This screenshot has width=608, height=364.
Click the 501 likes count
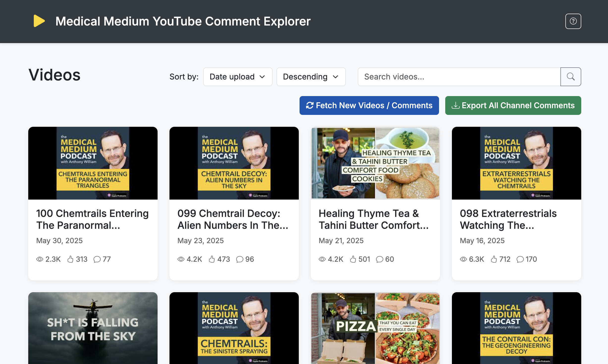click(364, 259)
